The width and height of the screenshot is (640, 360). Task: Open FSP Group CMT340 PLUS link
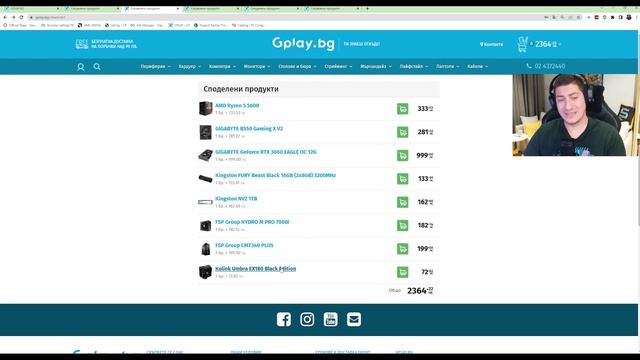(244, 245)
